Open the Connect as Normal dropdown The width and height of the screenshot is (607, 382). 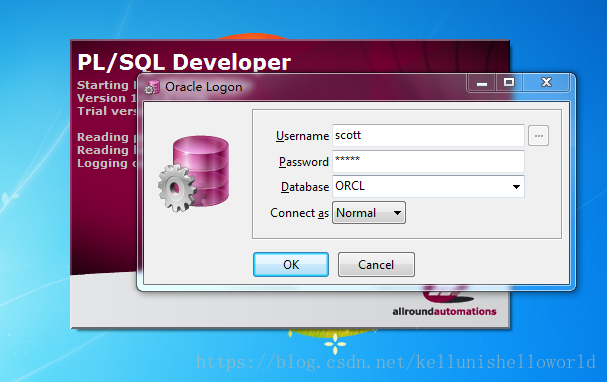coord(369,212)
